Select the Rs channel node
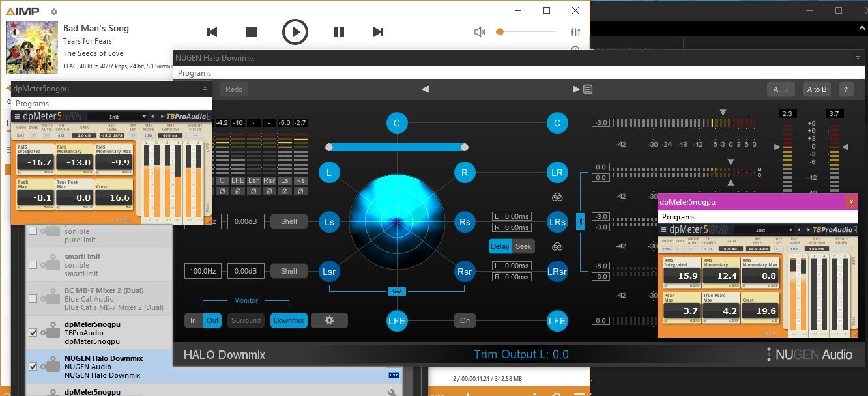This screenshot has width=868, height=396. [465, 222]
